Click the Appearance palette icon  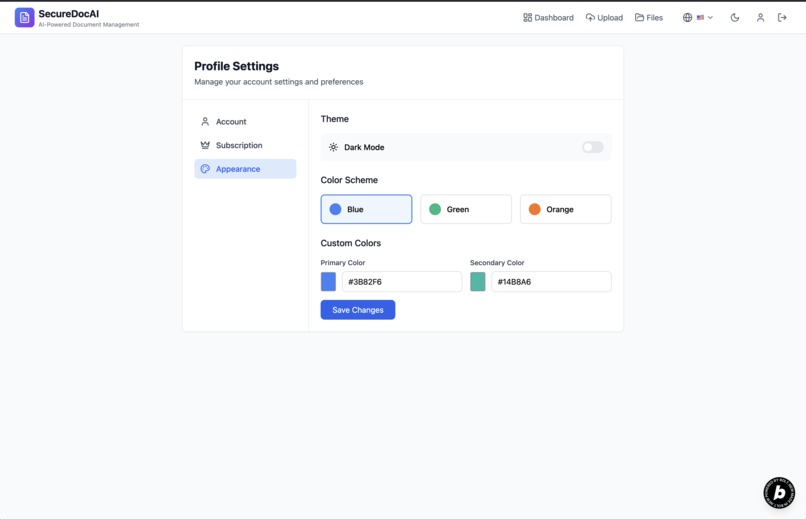[x=205, y=169]
